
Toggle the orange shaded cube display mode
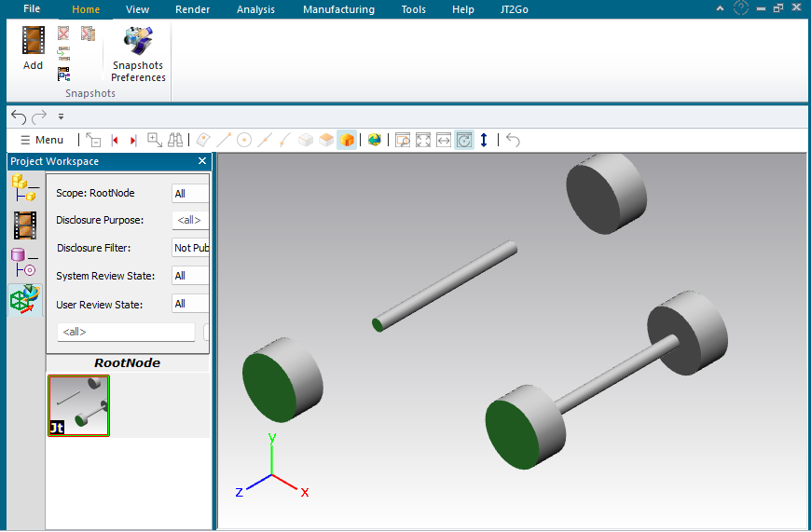[x=347, y=140]
